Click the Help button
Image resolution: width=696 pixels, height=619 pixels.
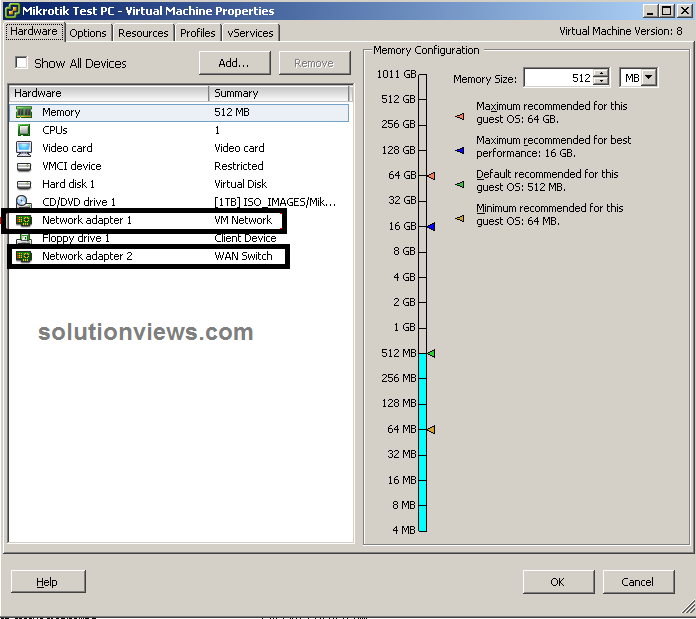47,582
